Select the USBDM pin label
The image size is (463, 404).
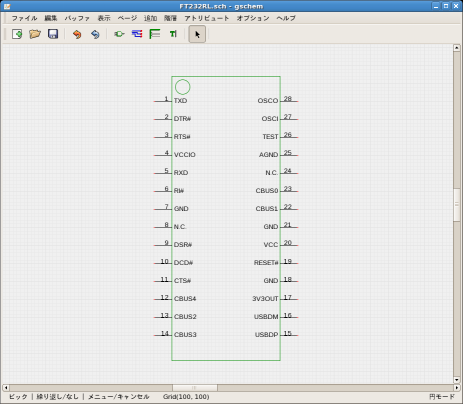(266, 317)
